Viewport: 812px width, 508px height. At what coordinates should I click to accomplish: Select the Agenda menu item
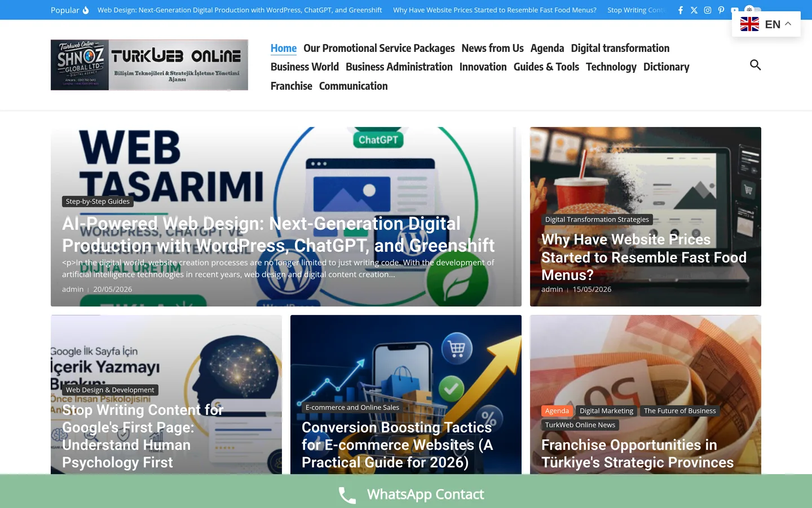547,48
